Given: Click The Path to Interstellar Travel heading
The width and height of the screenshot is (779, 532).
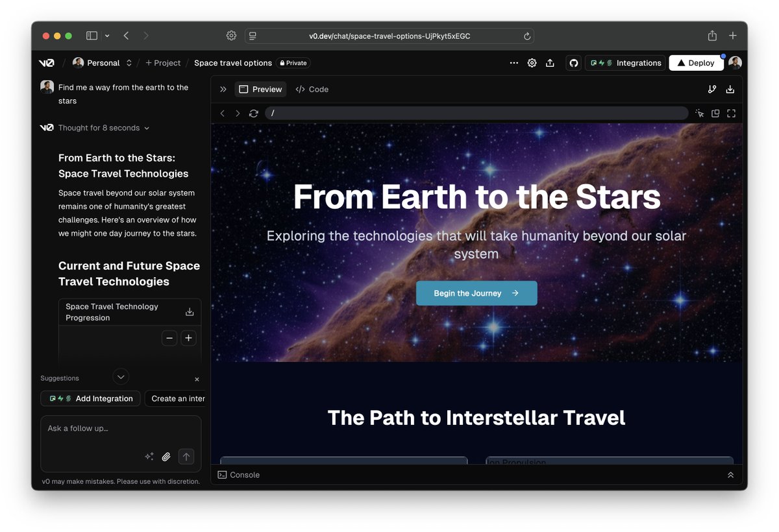Looking at the screenshot, I should pyautogui.click(x=476, y=417).
